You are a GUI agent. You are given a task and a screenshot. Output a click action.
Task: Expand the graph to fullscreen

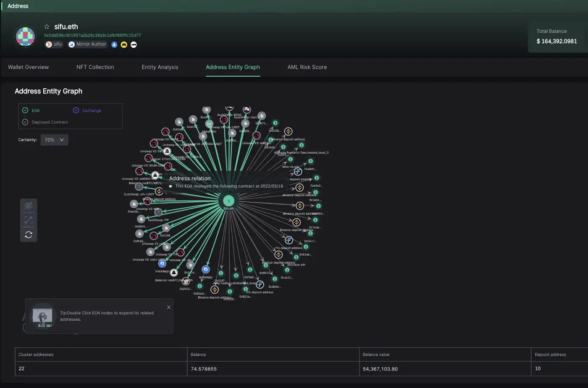coord(29,220)
